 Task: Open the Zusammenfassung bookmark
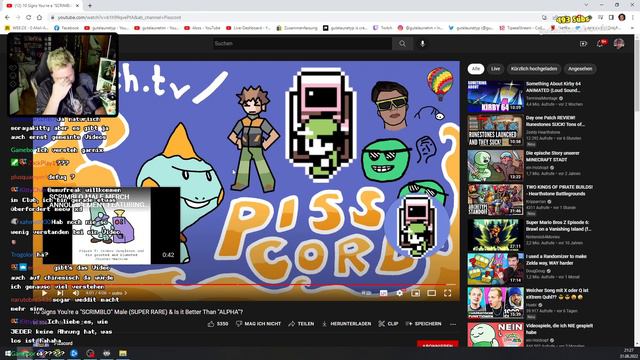(x=297, y=28)
